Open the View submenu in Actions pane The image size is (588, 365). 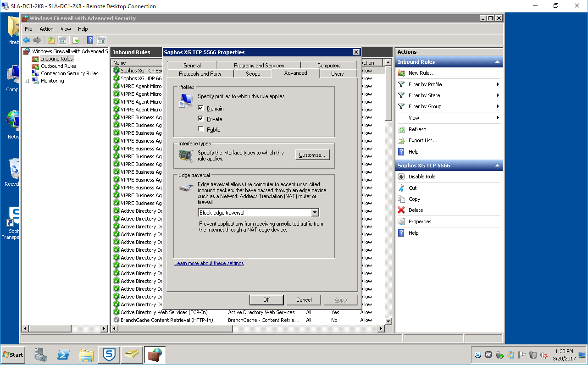point(449,118)
